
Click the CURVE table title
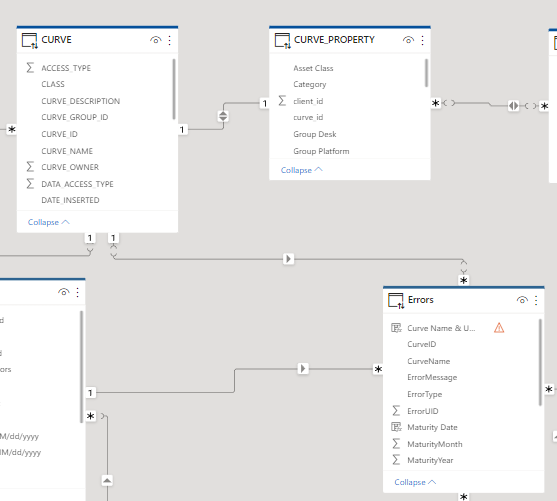tap(56, 39)
